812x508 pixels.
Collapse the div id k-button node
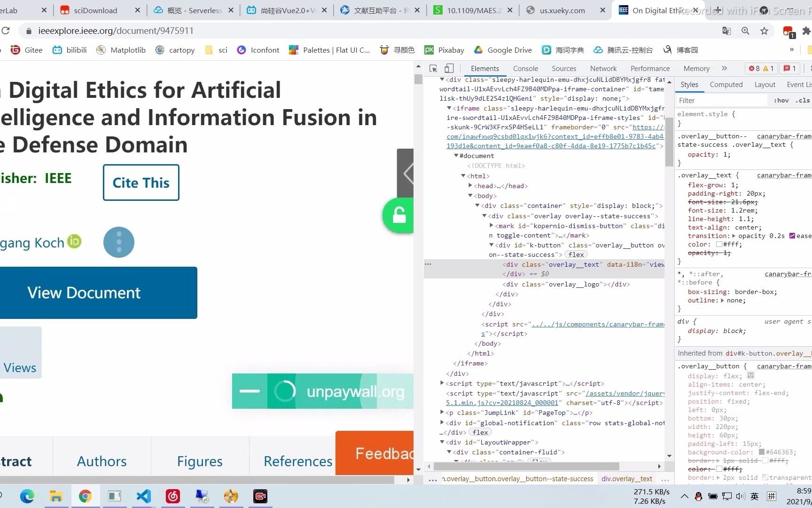(491, 245)
